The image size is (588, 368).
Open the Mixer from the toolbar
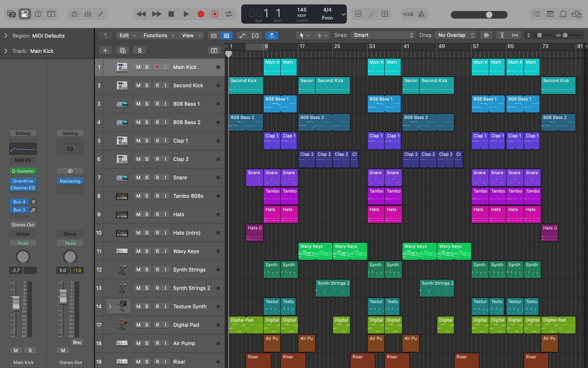(88, 14)
